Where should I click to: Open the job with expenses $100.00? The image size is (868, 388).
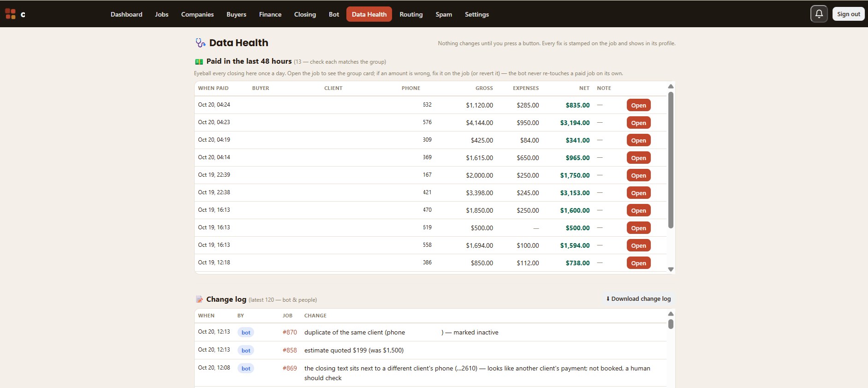(x=639, y=245)
